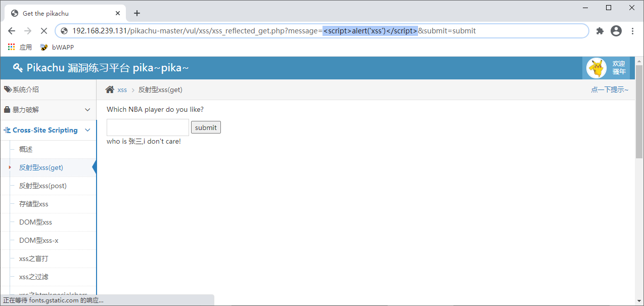Image resolution: width=644 pixels, height=306 pixels.
Task: Open the apps grid bookmark icon
Action: [x=12, y=47]
